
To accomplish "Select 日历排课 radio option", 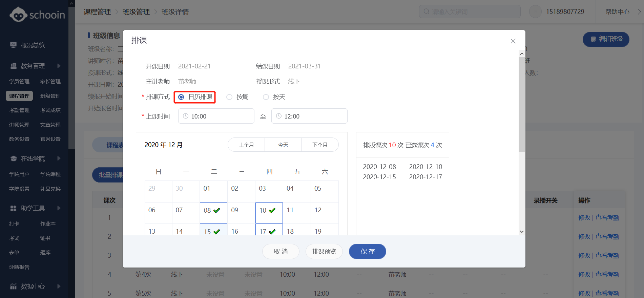I will (x=195, y=97).
